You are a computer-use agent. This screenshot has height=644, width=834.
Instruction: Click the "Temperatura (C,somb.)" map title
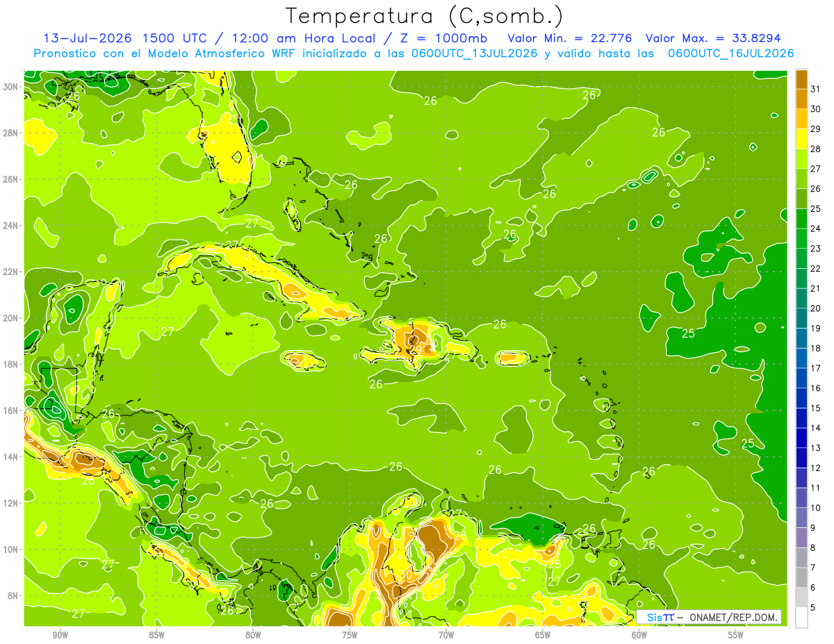click(x=424, y=16)
